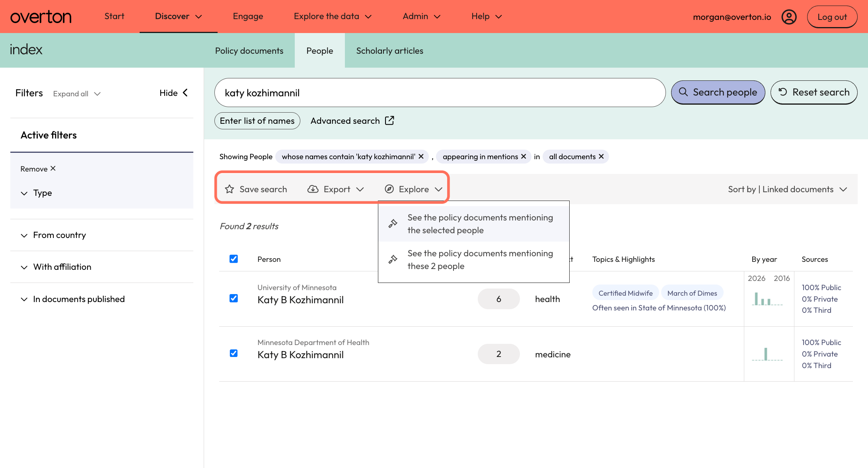Click the March of Dimes topic tag
The image size is (868, 468).
(x=692, y=293)
